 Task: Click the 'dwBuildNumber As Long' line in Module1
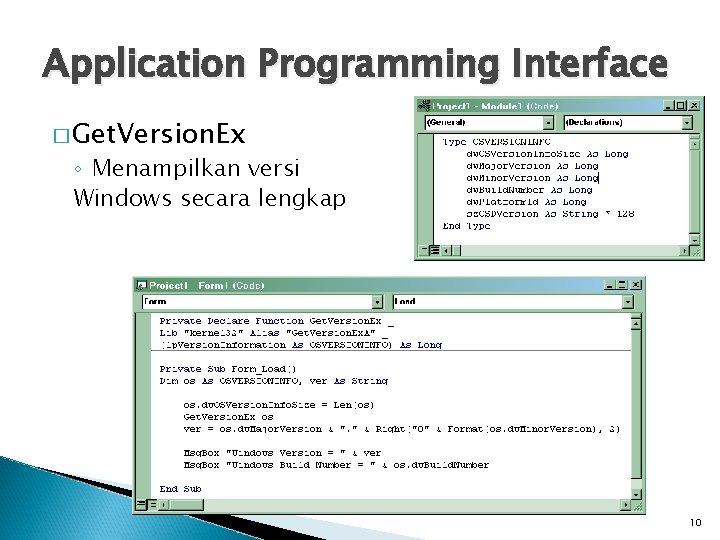(x=529, y=190)
